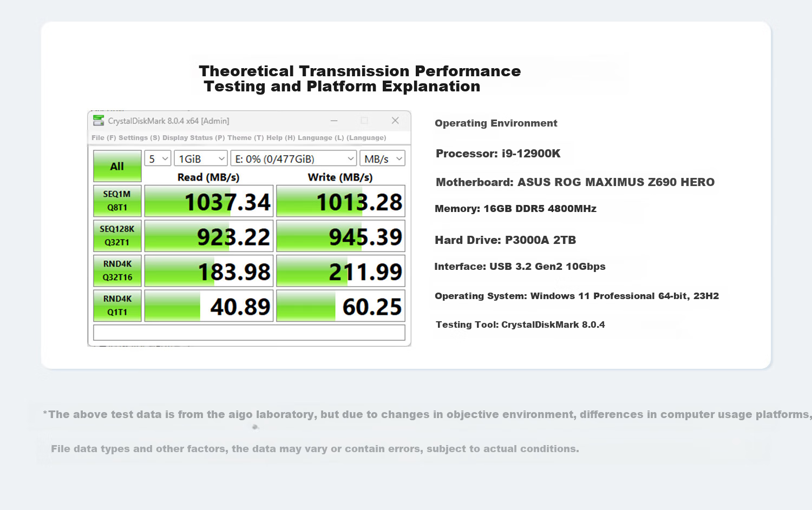
Task: Click the Processor: i9-12900K line
Action: pos(498,154)
